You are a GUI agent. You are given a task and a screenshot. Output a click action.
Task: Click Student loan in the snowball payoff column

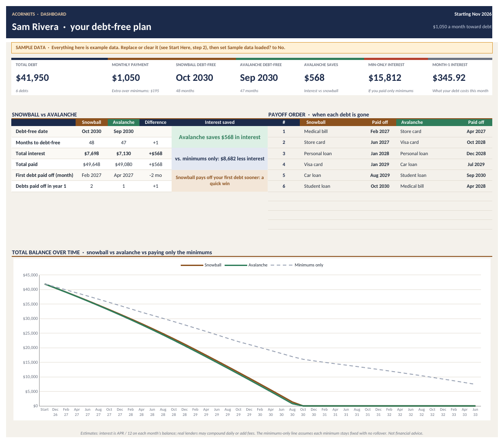(317, 186)
